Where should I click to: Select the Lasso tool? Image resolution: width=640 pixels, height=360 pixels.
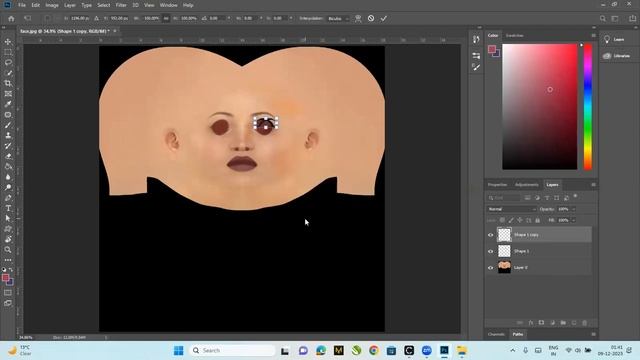(x=8, y=62)
